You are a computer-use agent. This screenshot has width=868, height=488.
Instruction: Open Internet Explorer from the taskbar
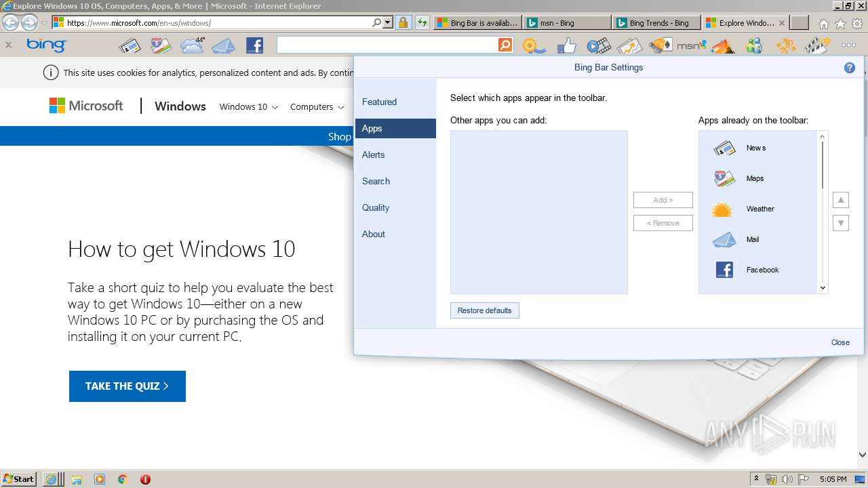point(54,479)
